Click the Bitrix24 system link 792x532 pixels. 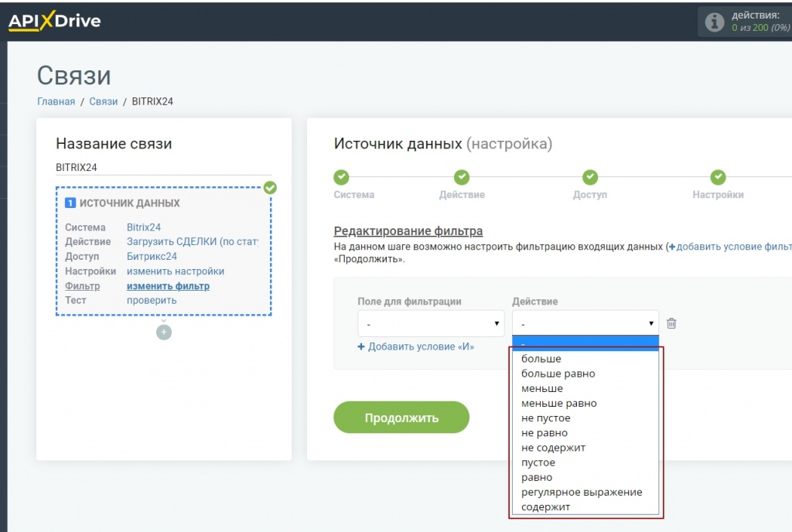143,227
